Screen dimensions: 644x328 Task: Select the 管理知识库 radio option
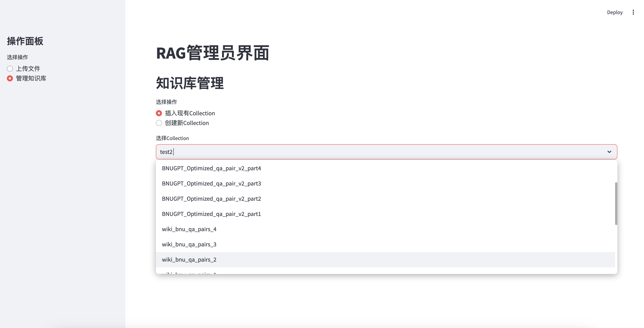[10, 78]
